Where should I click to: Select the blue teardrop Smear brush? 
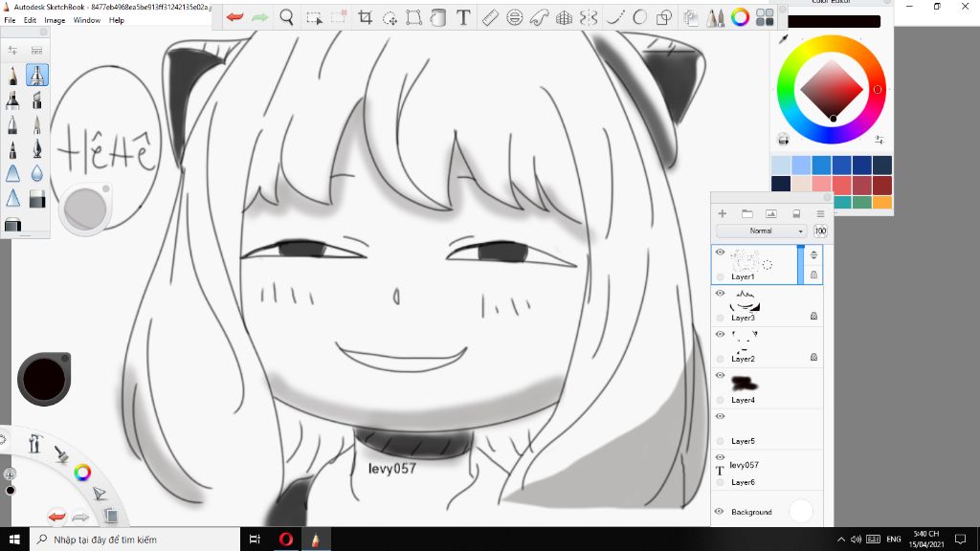coord(37,174)
